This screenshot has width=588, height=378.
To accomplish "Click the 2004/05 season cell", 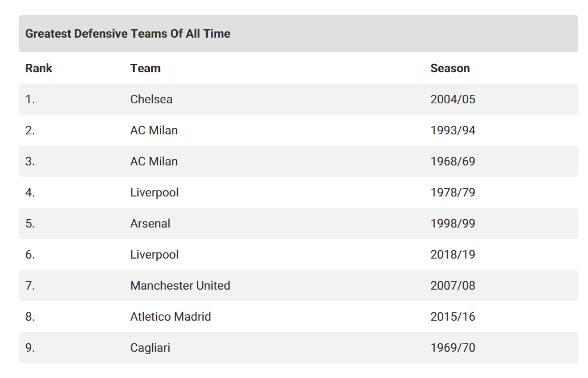I will (452, 99).
